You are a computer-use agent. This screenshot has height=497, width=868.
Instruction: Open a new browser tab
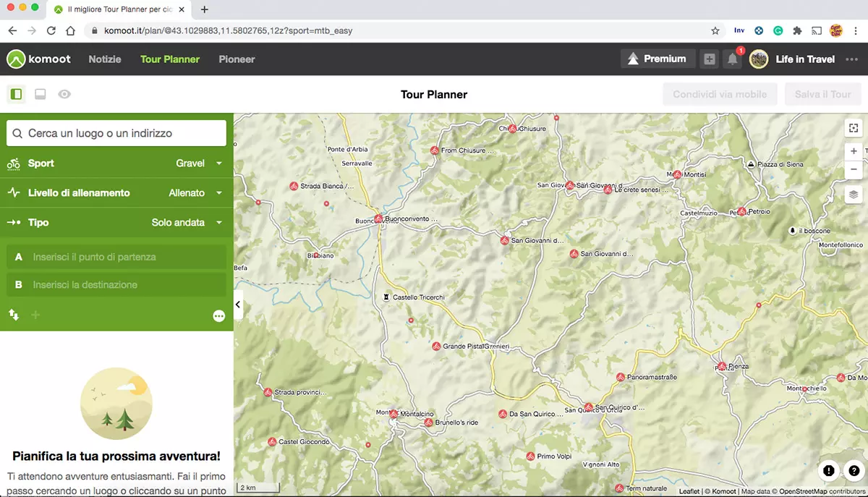(205, 9)
